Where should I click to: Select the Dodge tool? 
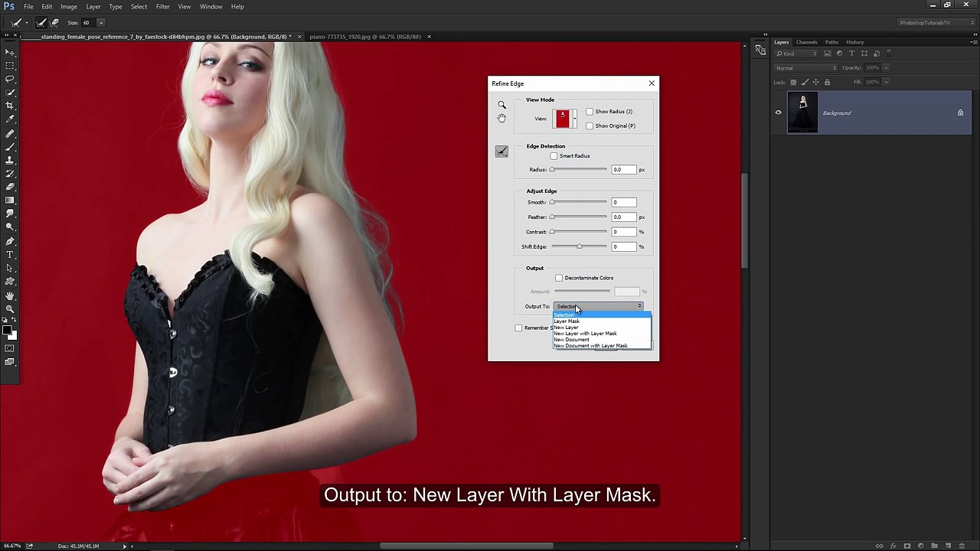click(x=10, y=227)
